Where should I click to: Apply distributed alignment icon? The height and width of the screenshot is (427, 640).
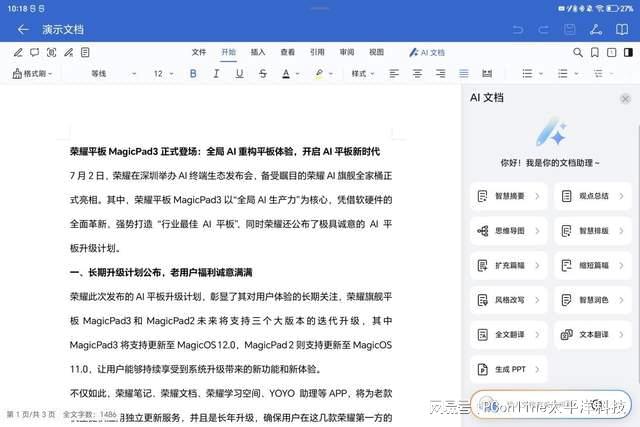487,73
